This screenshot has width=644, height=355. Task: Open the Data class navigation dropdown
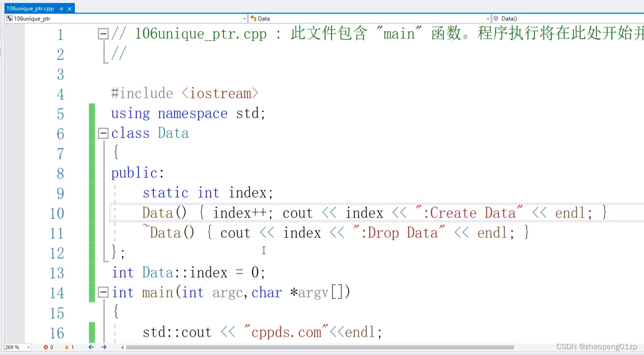click(x=488, y=19)
